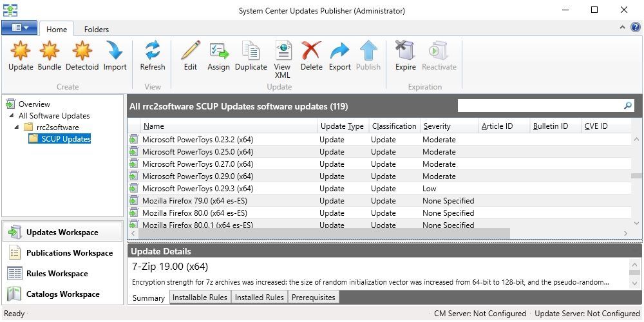The height and width of the screenshot is (322, 644).
Task: Click the updates search input field
Action: tap(540, 106)
